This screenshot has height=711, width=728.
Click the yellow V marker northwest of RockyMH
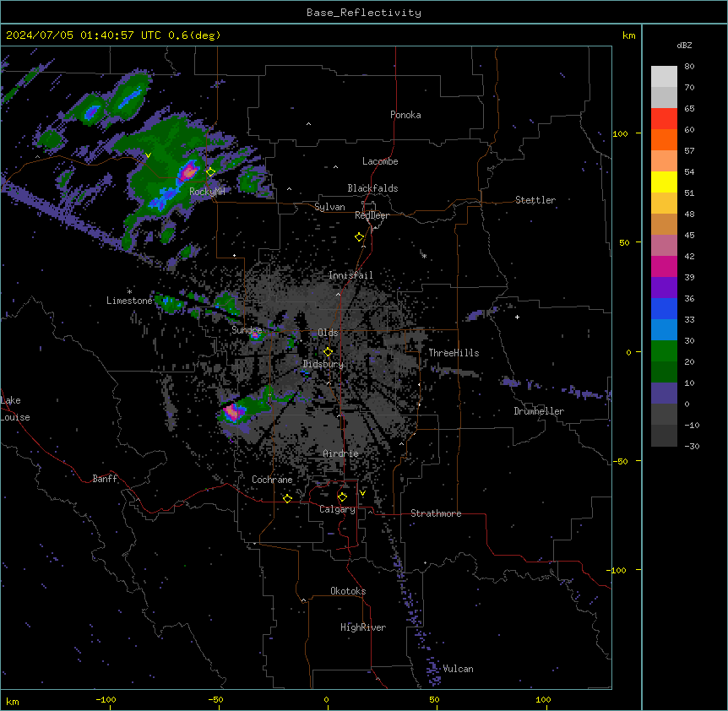click(148, 155)
